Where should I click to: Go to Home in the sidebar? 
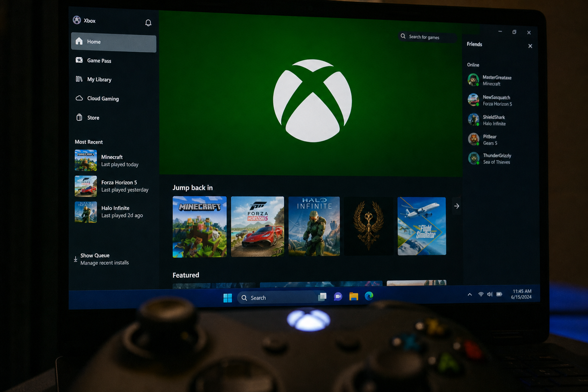[114, 42]
